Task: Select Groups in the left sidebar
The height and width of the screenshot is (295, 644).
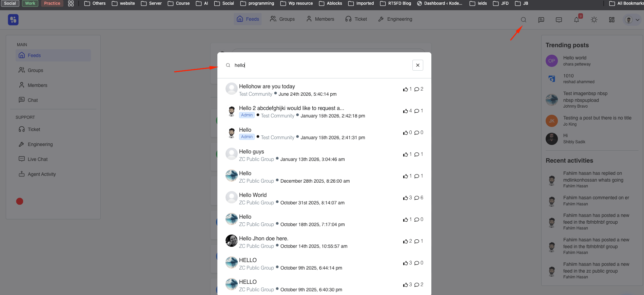Action: (53, 70)
